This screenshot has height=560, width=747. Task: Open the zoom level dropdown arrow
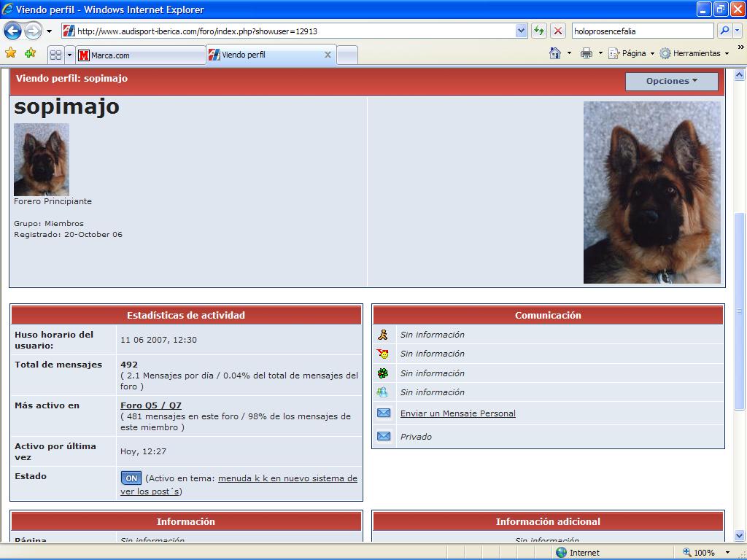(727, 553)
